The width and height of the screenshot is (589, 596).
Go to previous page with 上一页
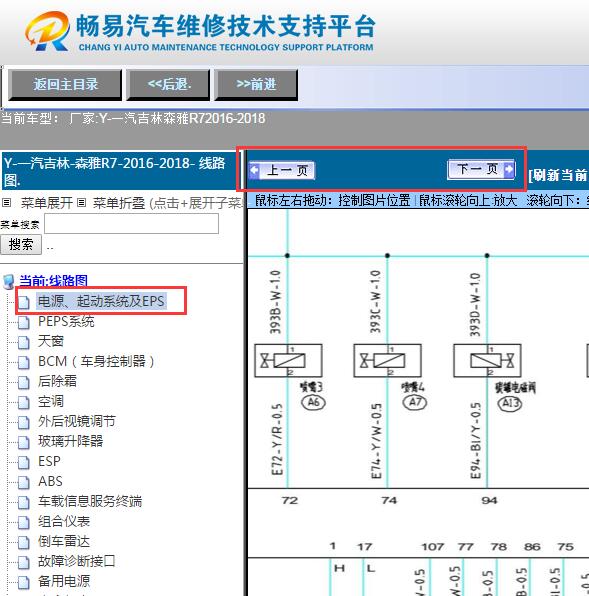pyautogui.click(x=282, y=170)
